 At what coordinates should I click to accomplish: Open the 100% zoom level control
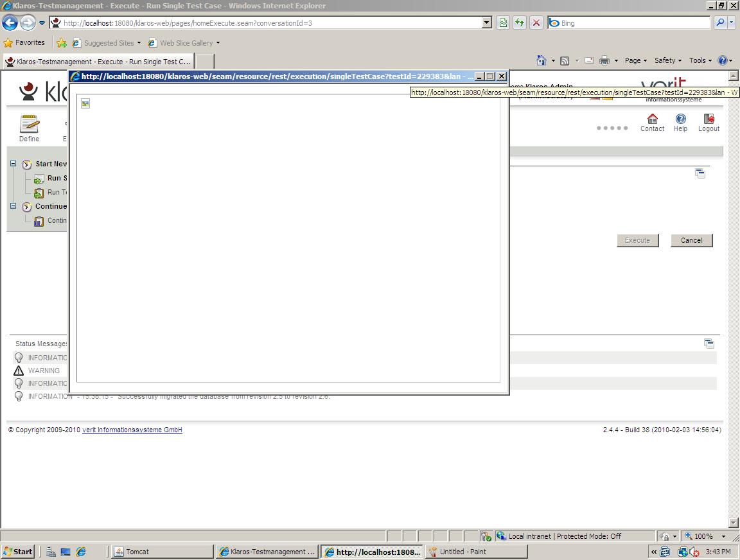[x=705, y=536]
